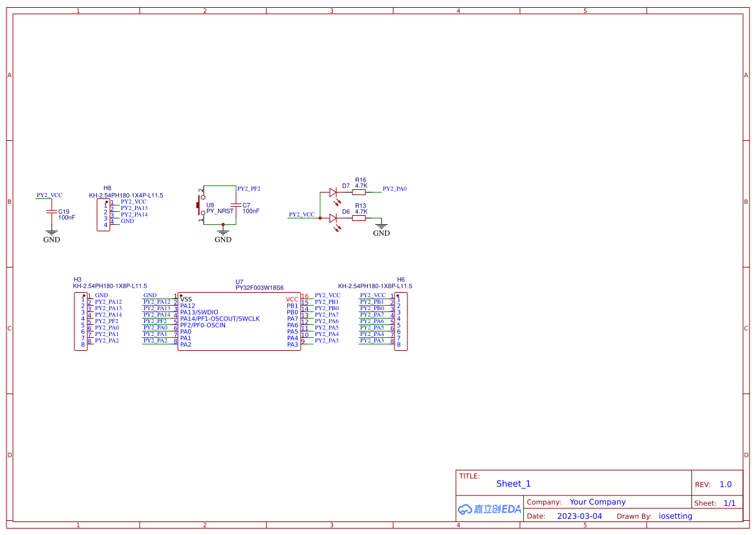
Task: Select the C19 capacitor symbol
Action: (51, 212)
